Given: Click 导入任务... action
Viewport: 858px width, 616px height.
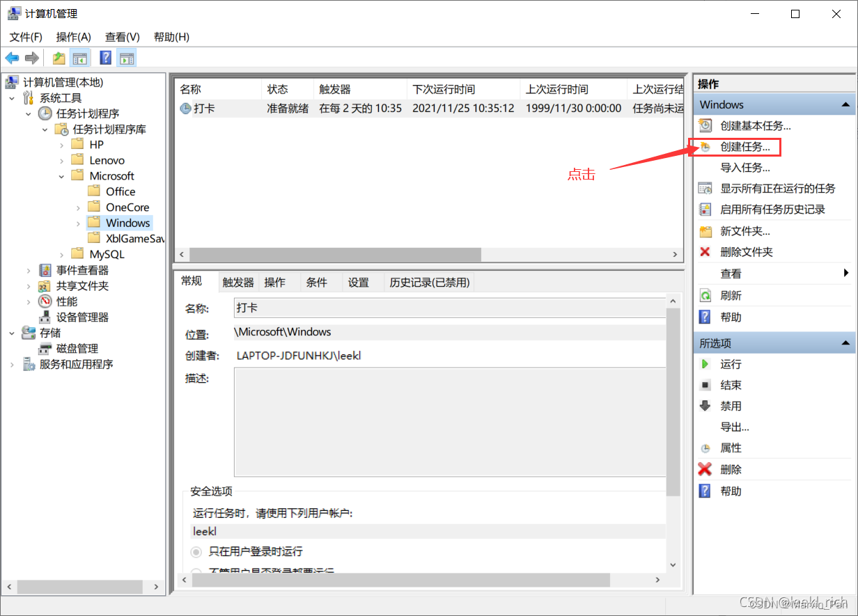Looking at the screenshot, I should click(x=745, y=168).
